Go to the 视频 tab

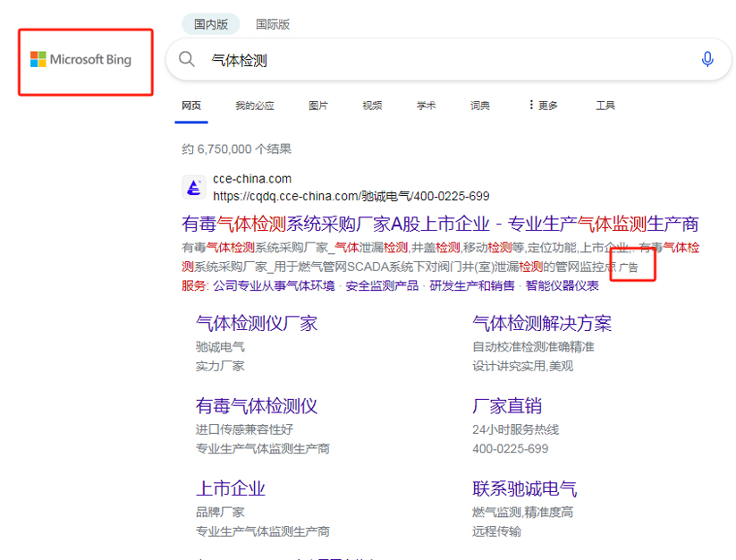pyautogui.click(x=372, y=106)
